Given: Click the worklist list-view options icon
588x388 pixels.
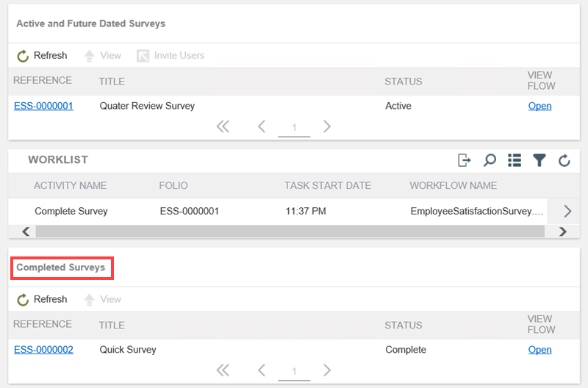Looking at the screenshot, I should [514, 160].
